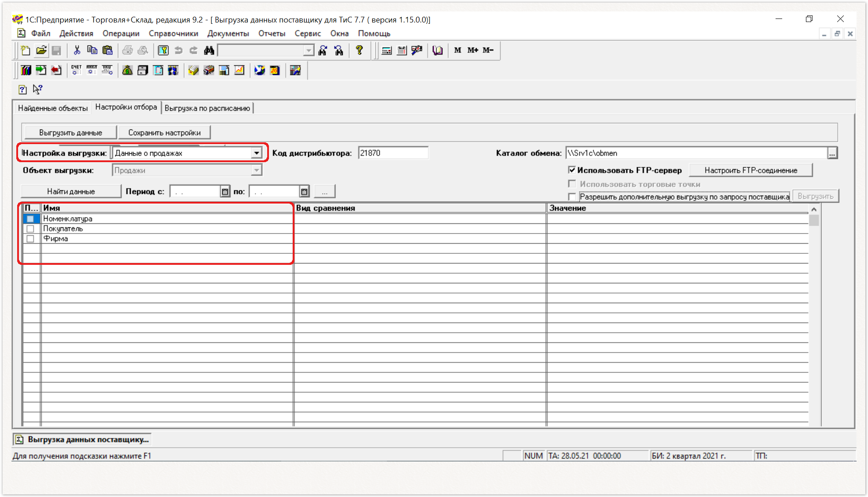Click the period selection ellipsis button

click(325, 192)
